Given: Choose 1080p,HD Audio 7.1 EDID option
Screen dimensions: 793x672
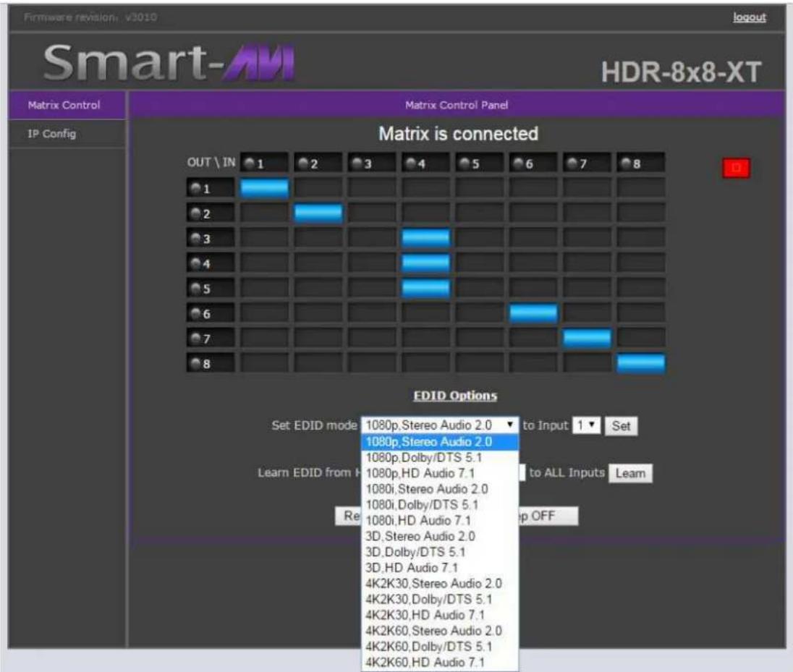Looking at the screenshot, I should [x=439, y=473].
